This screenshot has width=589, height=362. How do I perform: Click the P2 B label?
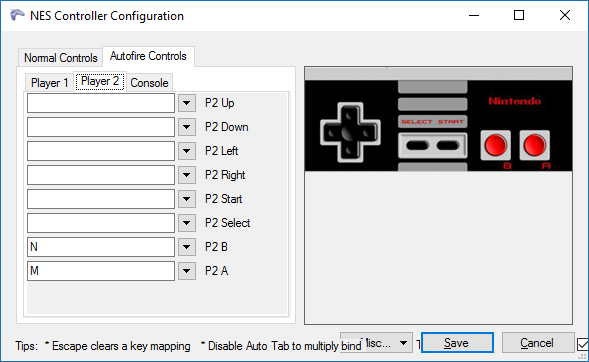tap(216, 247)
